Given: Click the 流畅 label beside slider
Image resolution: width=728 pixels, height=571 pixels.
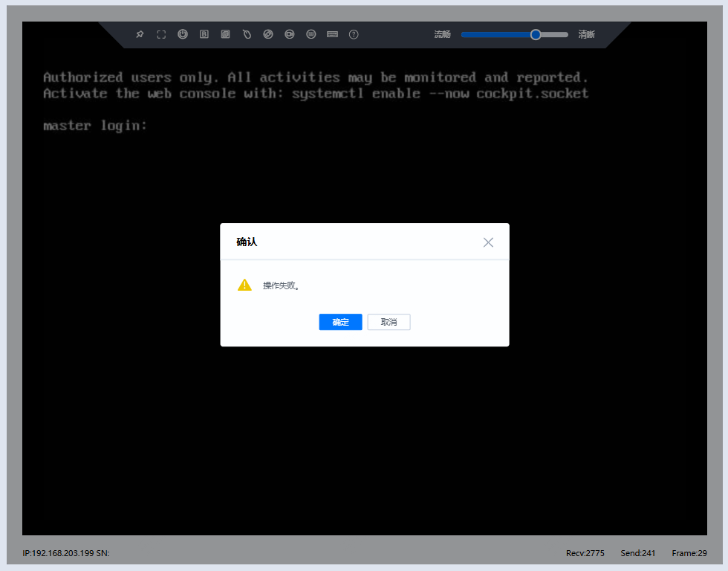Looking at the screenshot, I should coord(442,34).
